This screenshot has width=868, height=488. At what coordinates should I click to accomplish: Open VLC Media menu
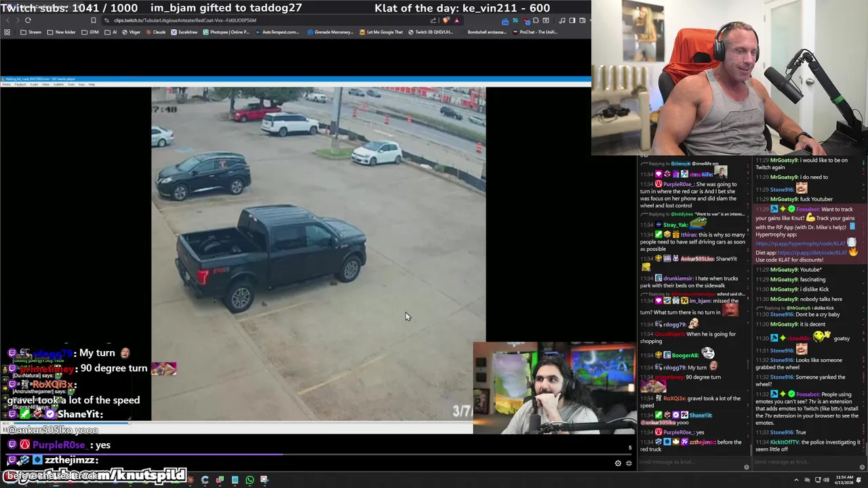(7, 84)
